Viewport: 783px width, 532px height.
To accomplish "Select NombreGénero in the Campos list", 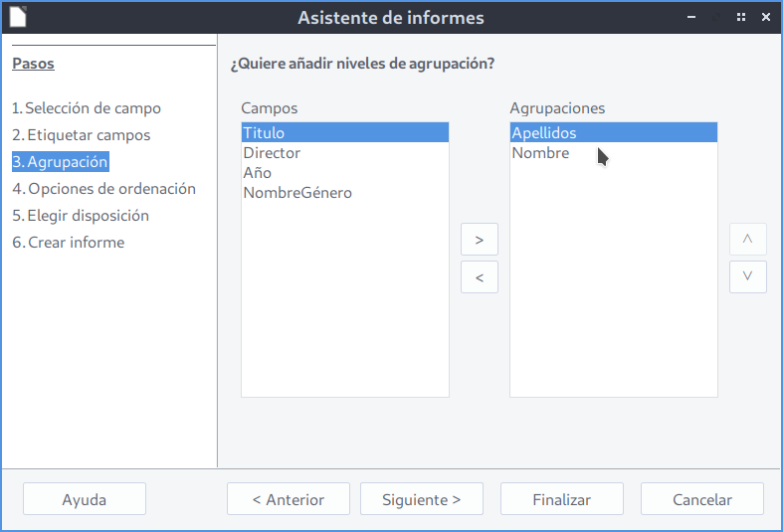I will (x=297, y=193).
